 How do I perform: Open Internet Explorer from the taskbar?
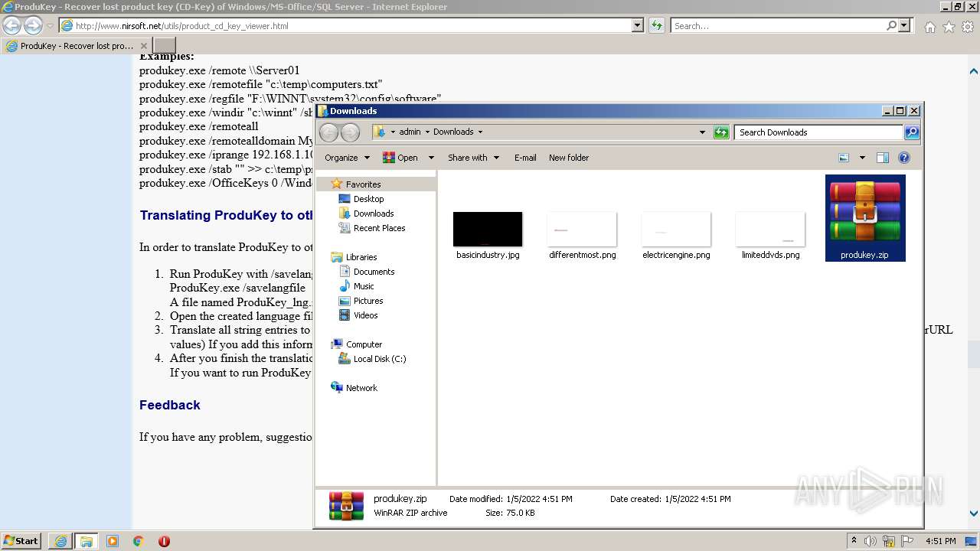(60, 541)
